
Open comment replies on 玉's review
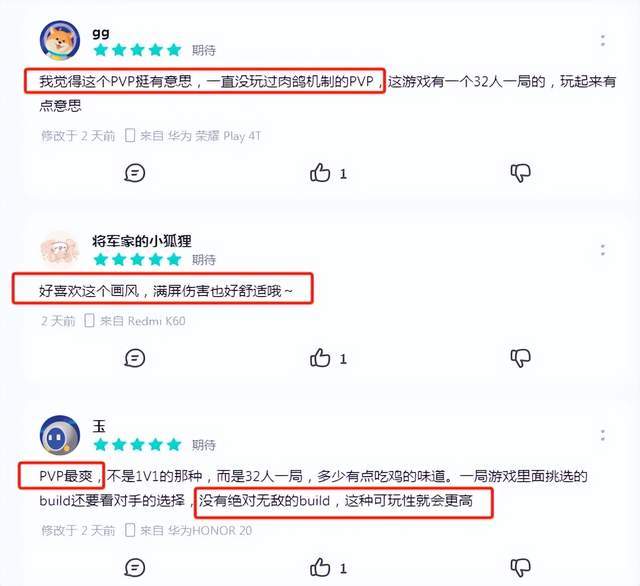(135, 568)
